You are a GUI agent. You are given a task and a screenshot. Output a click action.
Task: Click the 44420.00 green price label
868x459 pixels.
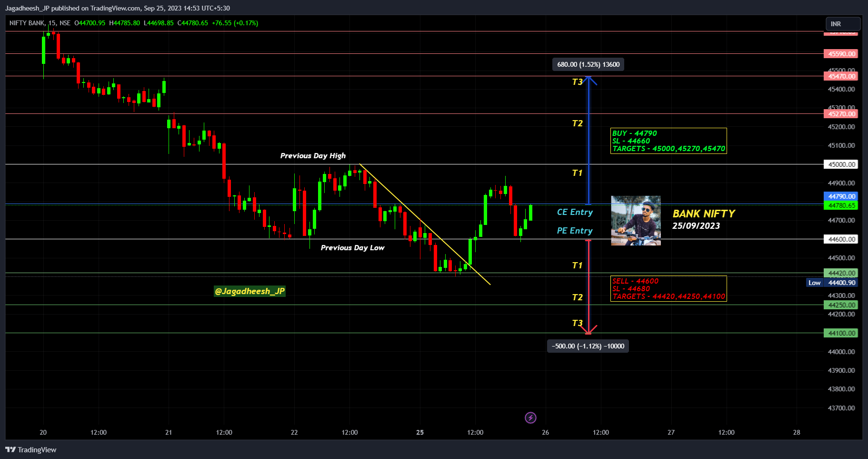click(841, 273)
